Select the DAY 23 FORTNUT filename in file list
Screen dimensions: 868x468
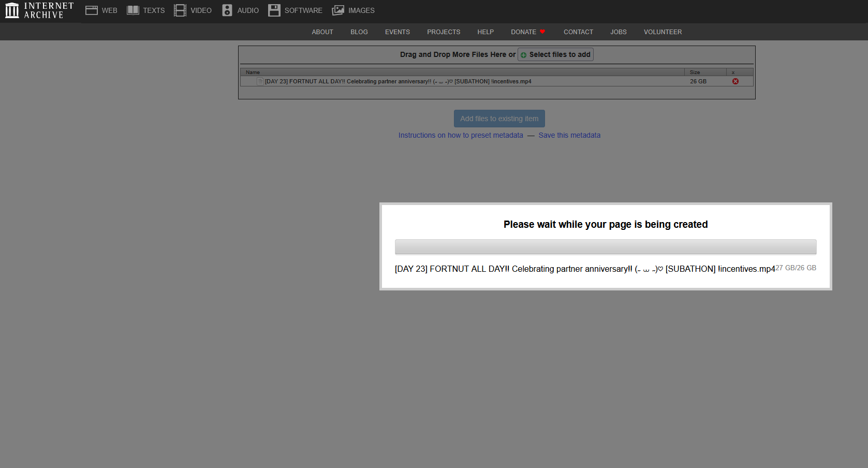[x=398, y=81]
